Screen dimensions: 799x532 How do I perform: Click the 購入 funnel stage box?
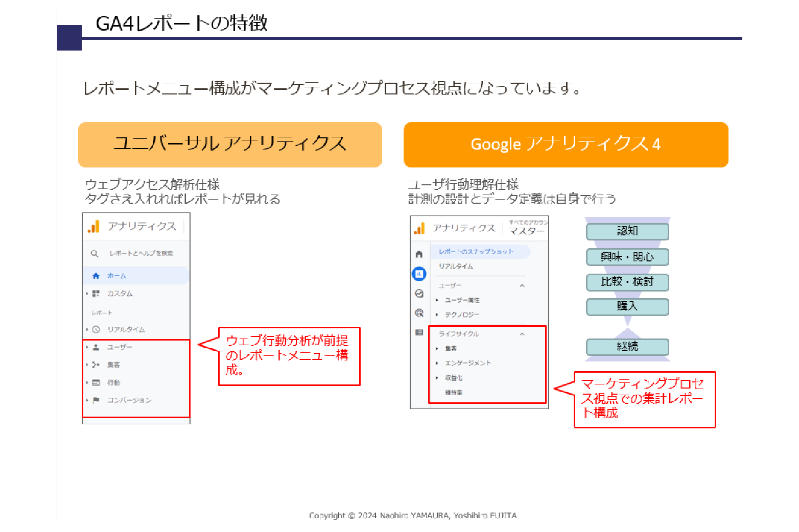pyautogui.click(x=627, y=307)
